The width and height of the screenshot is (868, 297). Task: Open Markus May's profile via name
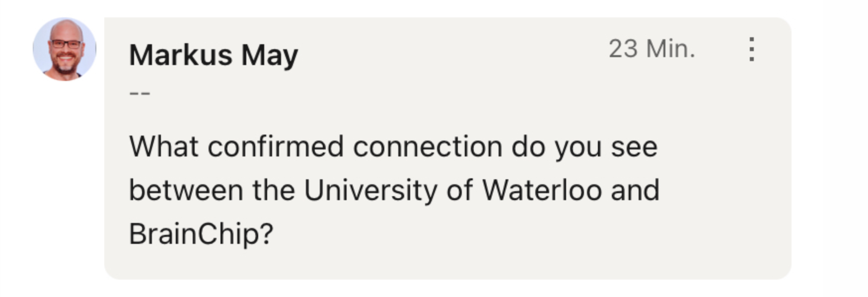pyautogui.click(x=214, y=55)
